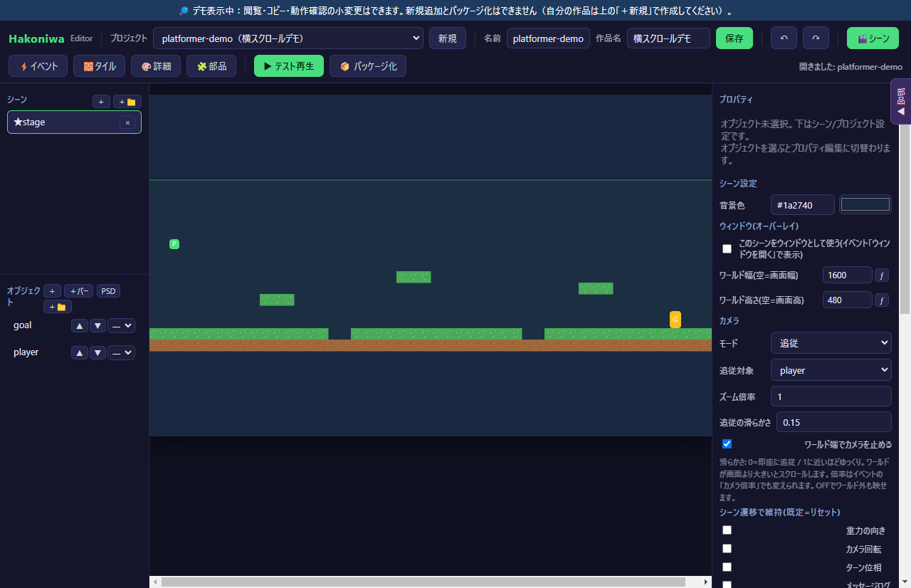Select the goal marker on canvas

(x=675, y=319)
